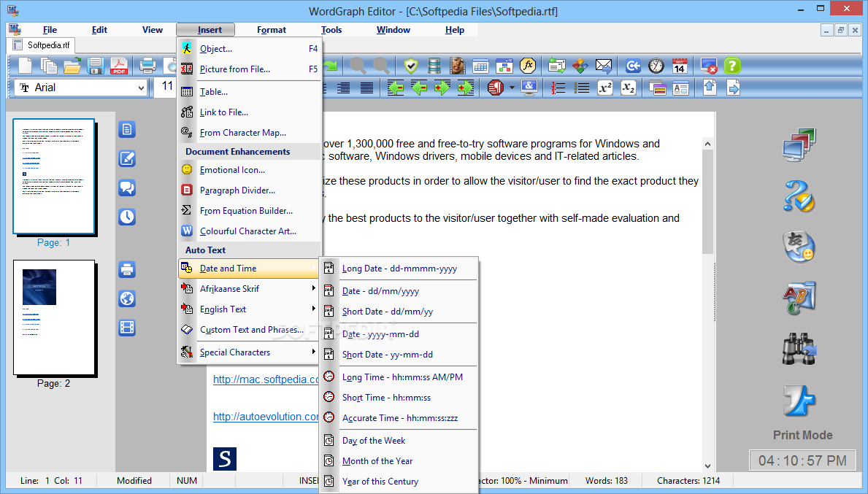Open the File menu
868x494 pixels.
coord(50,30)
